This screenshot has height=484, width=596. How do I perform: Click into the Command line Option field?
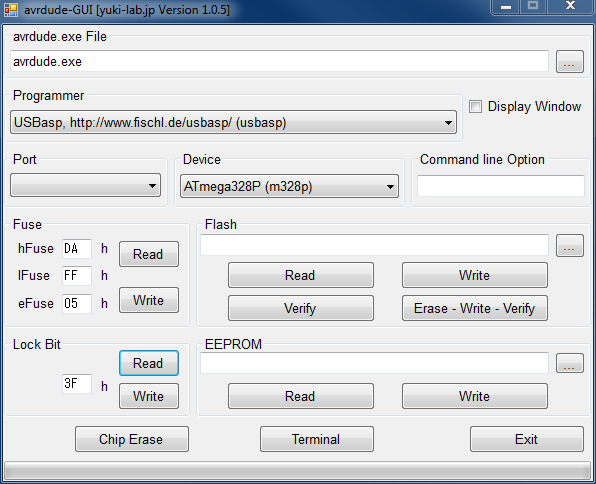click(x=501, y=186)
